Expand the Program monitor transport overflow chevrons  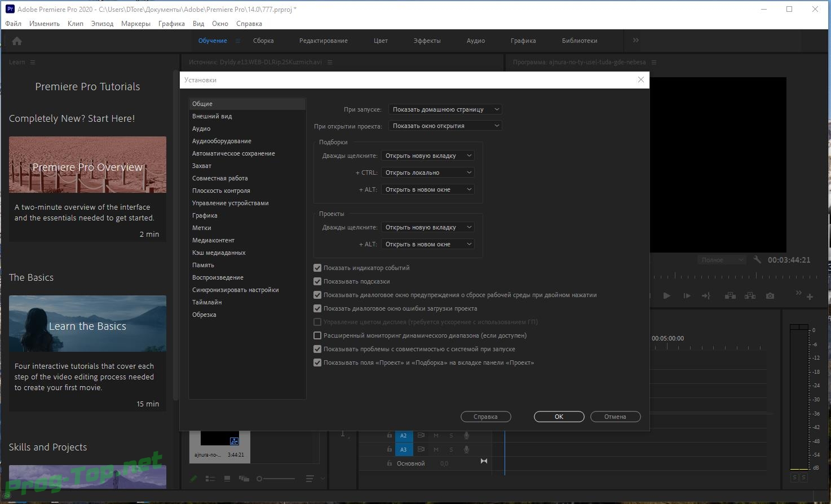coord(798,293)
